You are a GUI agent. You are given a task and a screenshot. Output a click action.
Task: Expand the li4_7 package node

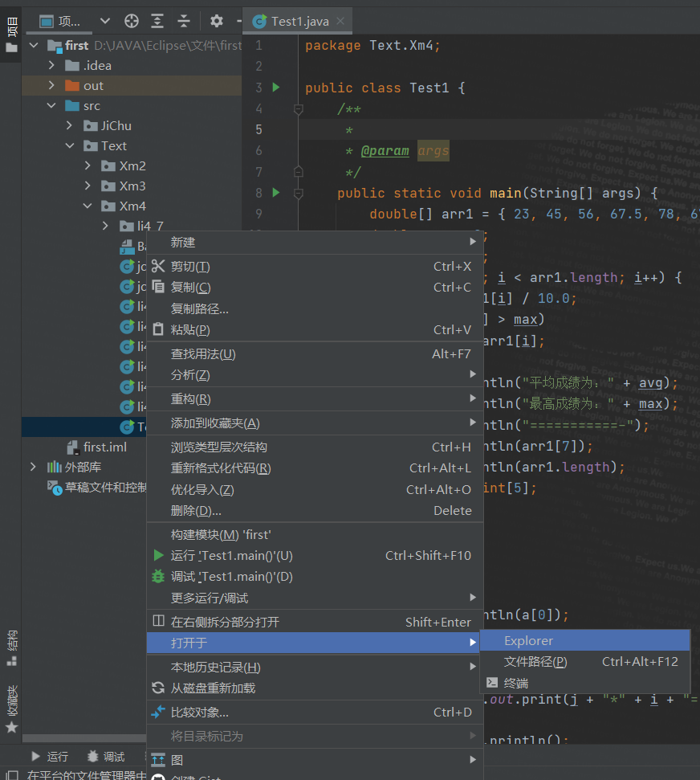(x=105, y=226)
